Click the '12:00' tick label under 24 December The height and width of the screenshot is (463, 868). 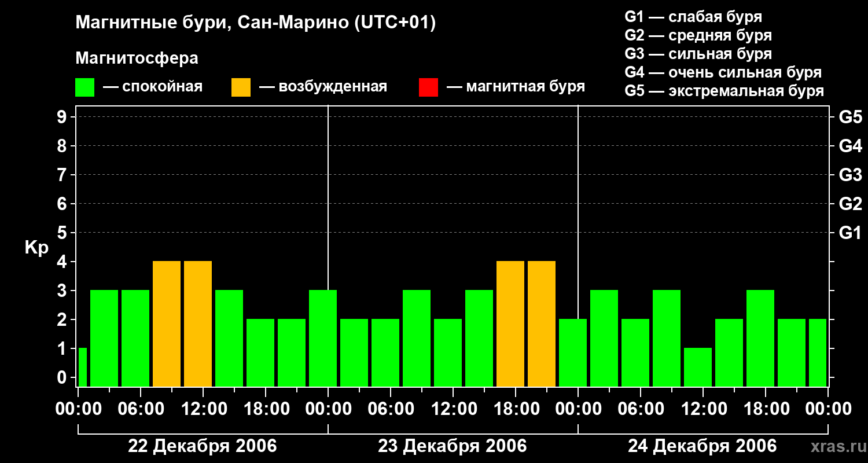point(703,409)
